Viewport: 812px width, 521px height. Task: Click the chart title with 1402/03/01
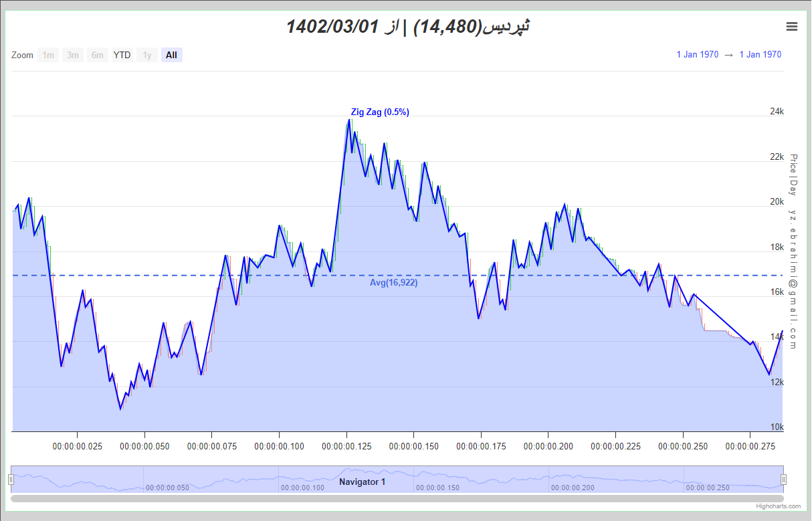point(409,27)
